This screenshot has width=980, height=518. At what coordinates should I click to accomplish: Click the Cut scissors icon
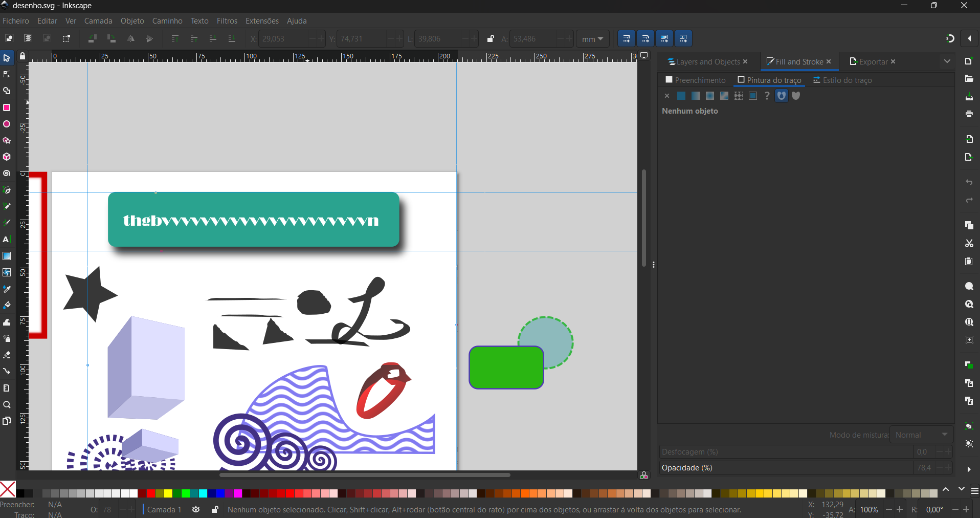pos(969,244)
